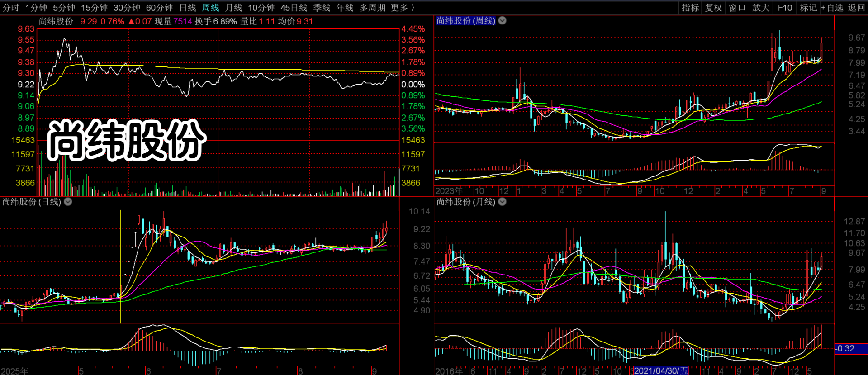Select the 月线 monthly period tab
Image resolution: width=868 pixels, height=375 pixels.
(x=233, y=8)
